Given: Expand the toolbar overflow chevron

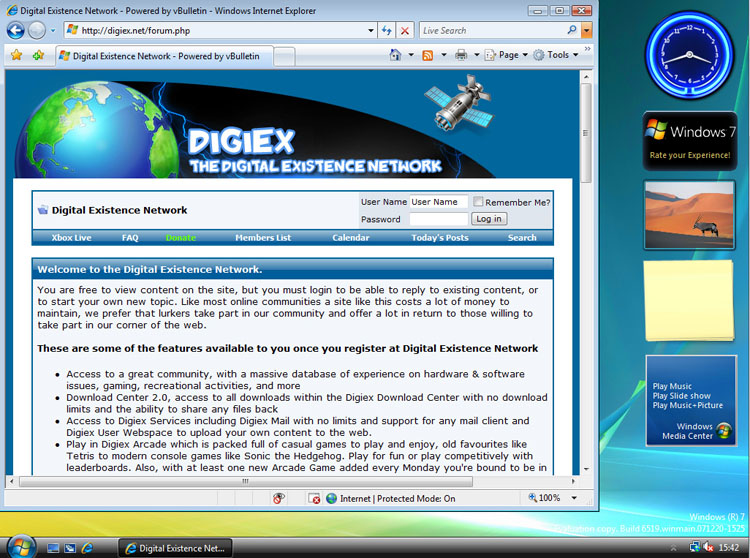Looking at the screenshot, I should pos(587,49).
